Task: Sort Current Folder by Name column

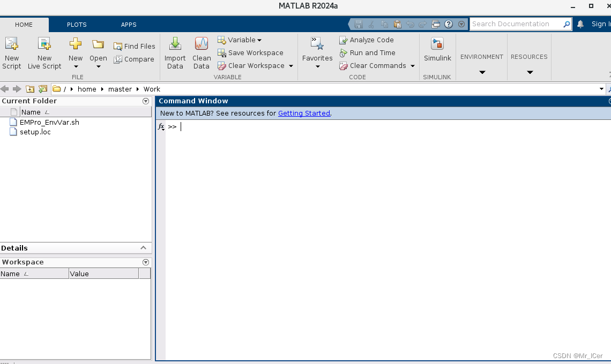Action: [86, 112]
